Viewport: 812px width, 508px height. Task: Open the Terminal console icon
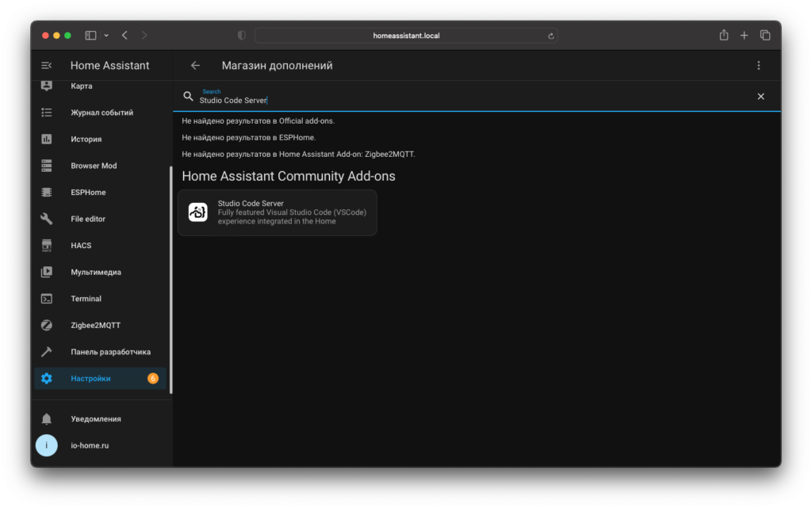46,299
